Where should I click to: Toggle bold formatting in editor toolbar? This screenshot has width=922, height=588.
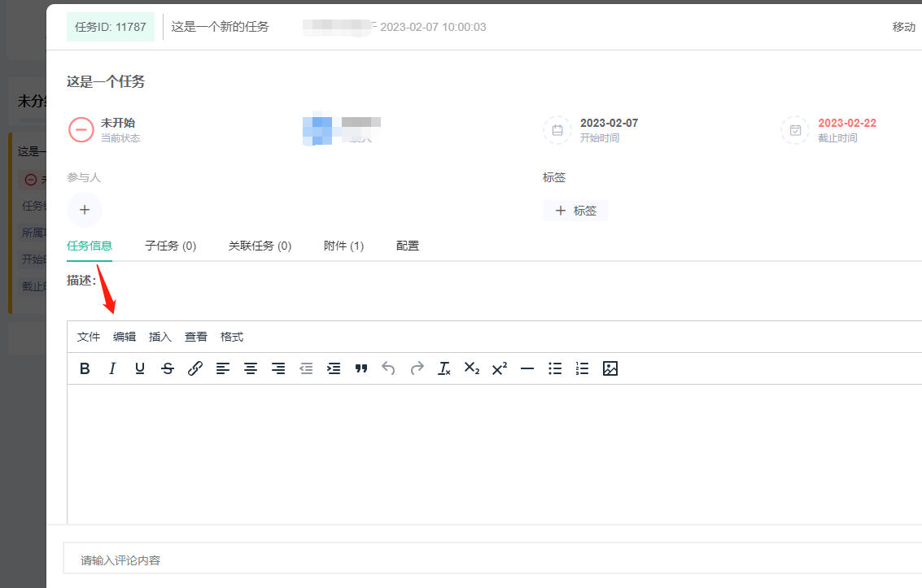pyautogui.click(x=85, y=368)
